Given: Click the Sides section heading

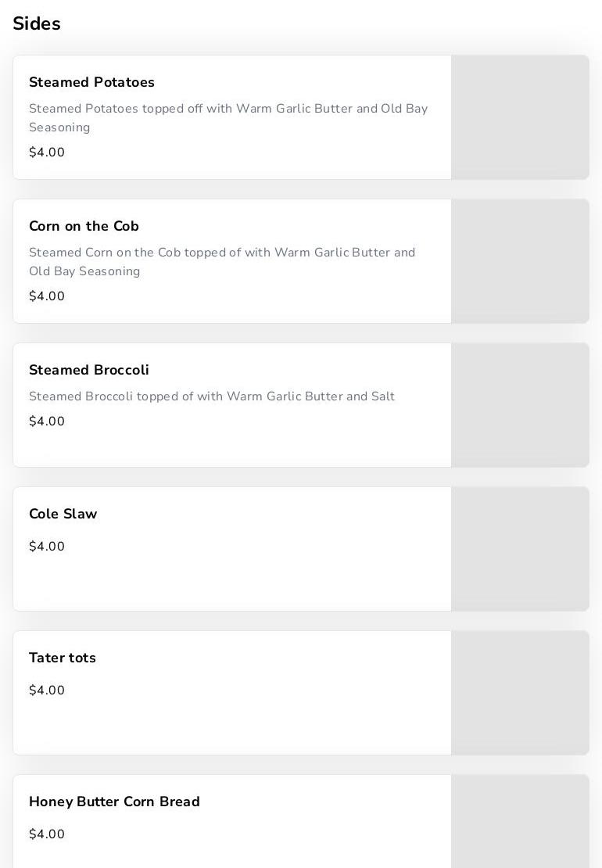Looking at the screenshot, I should click(37, 23).
